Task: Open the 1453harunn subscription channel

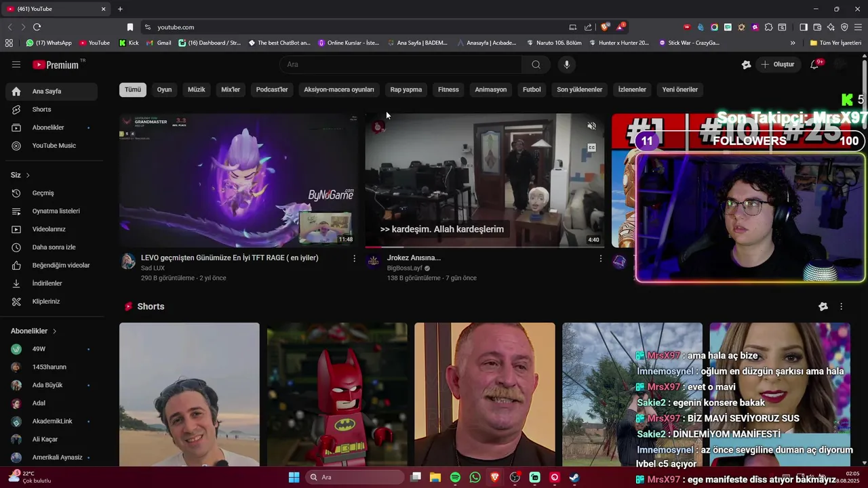Action: point(52,367)
